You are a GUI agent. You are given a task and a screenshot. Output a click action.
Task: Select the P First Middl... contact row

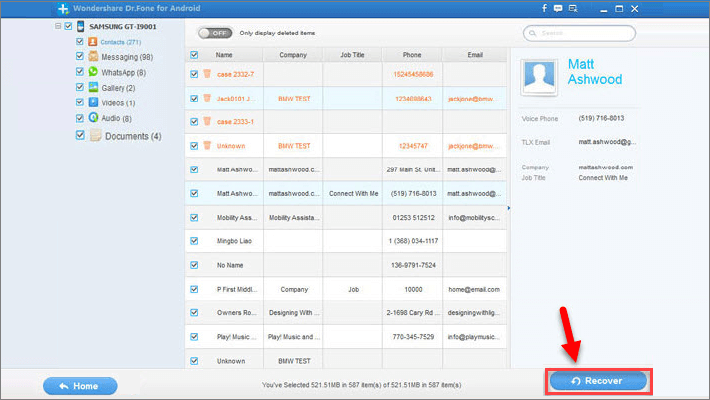click(x=346, y=289)
